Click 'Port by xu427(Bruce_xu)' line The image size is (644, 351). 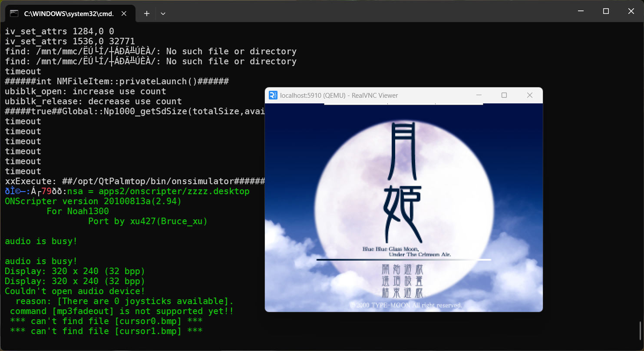(148, 221)
